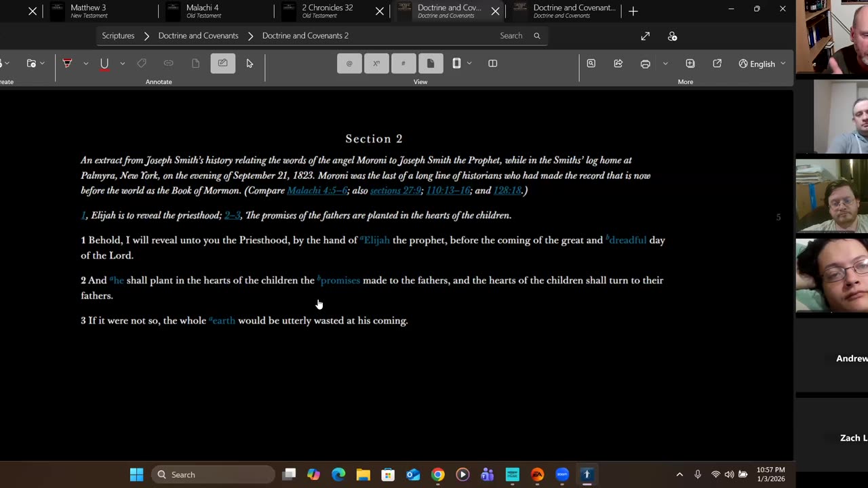Click the promises footnote word
The height and width of the screenshot is (488, 868).
(x=340, y=280)
